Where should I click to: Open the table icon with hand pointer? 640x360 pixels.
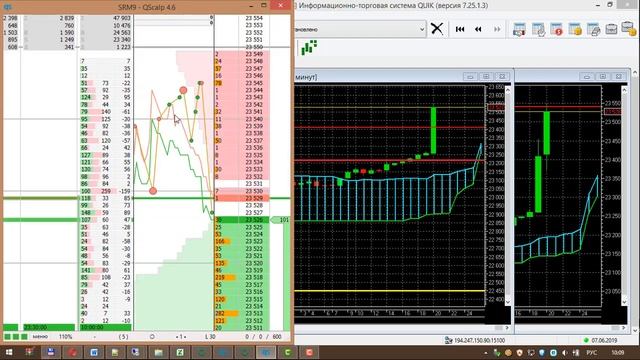(538, 29)
